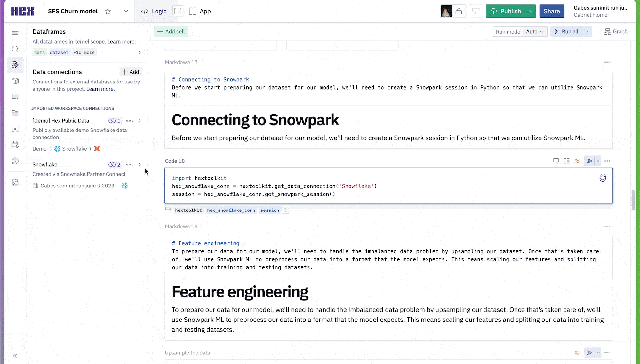The image size is (640, 364).
Task: Open the files folder sidebar icon
Action: coord(15,113)
